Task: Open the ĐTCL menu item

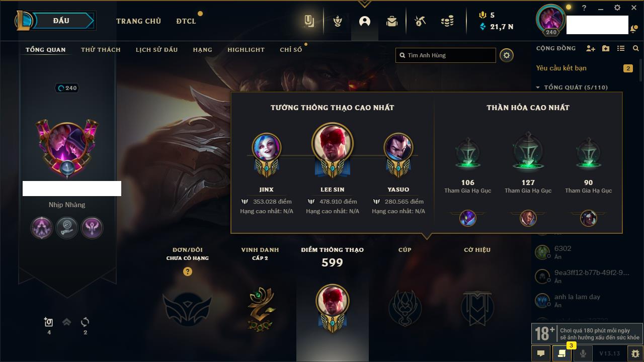Action: pos(186,21)
